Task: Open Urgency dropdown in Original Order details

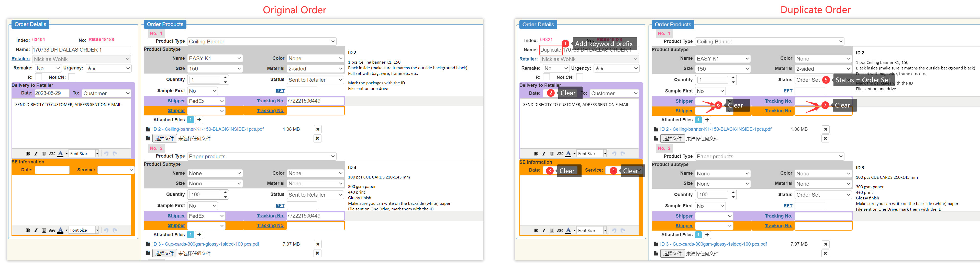Action: (108, 68)
